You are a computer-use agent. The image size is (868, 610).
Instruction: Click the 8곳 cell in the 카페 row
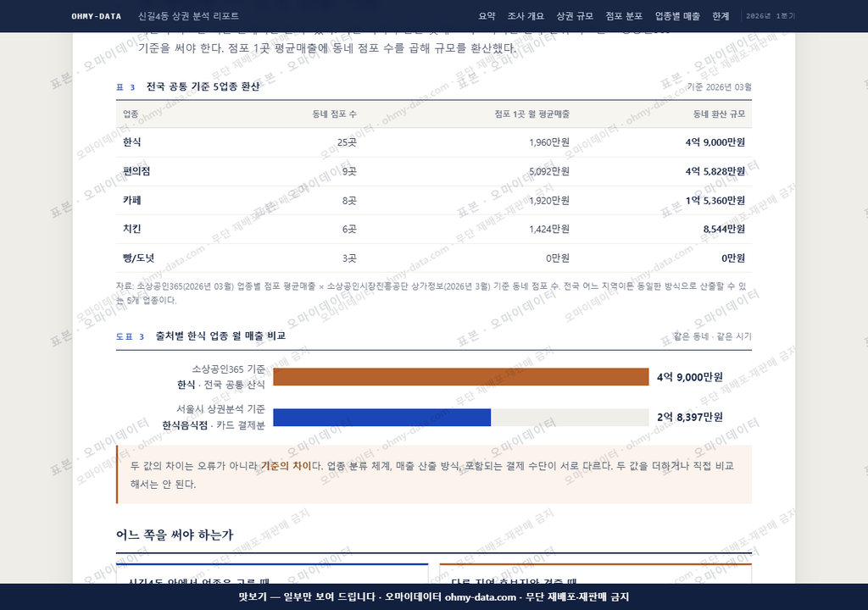(349, 200)
